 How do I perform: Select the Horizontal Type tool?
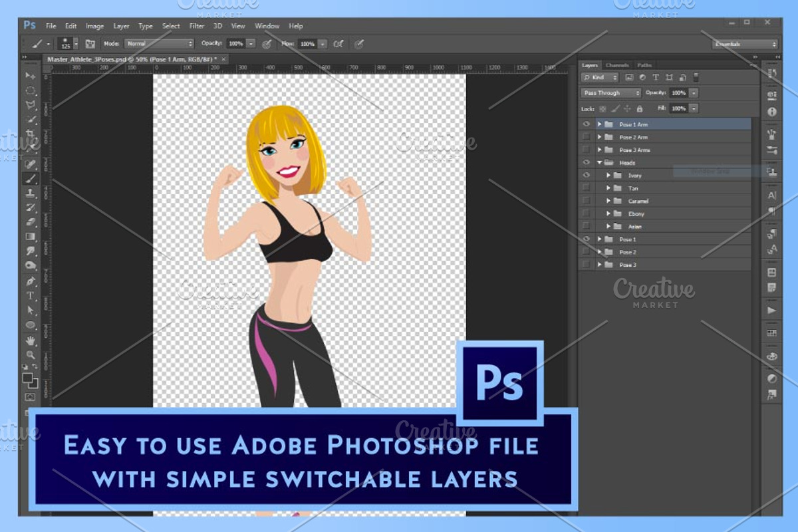point(31,295)
